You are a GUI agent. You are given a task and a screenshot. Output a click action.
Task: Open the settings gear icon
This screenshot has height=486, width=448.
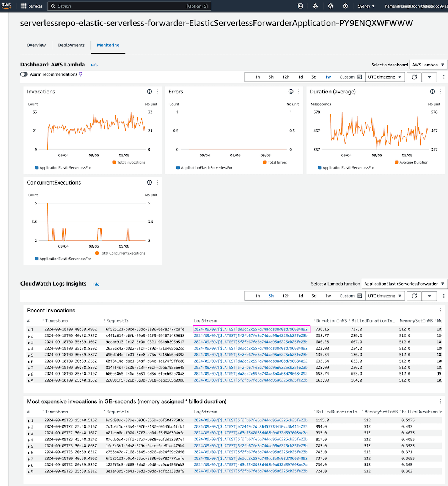345,6
